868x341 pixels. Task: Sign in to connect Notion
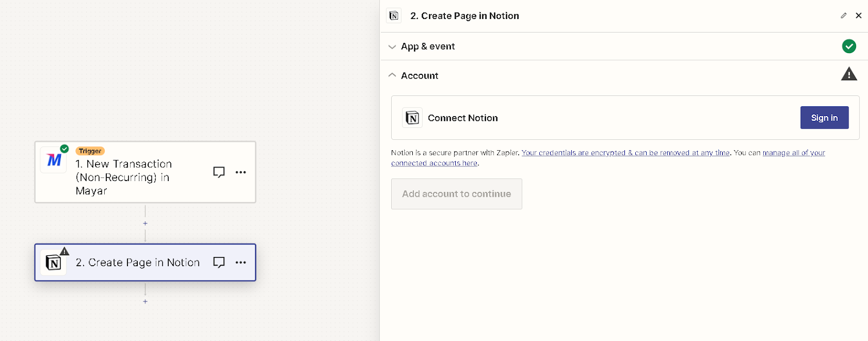click(x=824, y=118)
